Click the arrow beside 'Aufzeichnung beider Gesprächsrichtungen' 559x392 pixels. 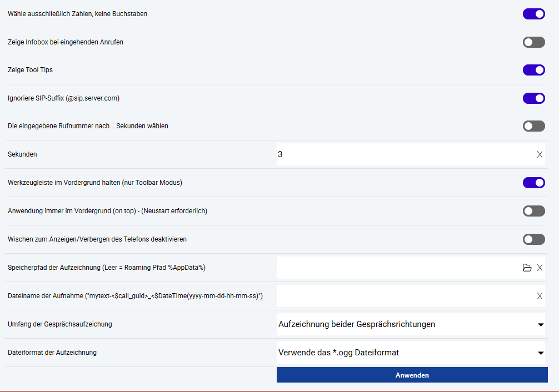tap(541, 325)
